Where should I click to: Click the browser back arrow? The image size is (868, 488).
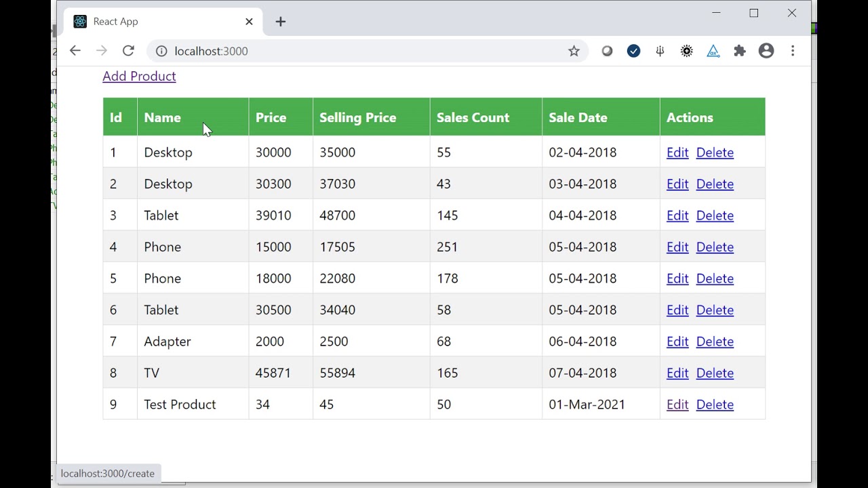pyautogui.click(x=75, y=51)
